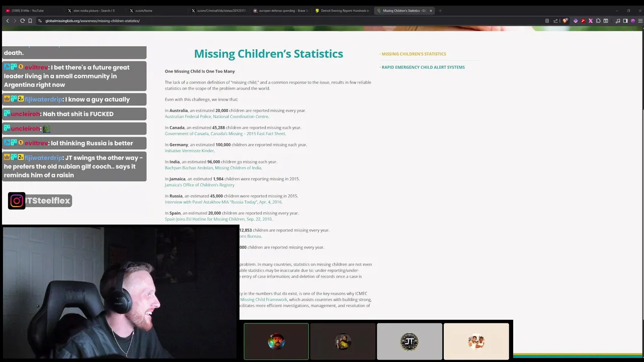Open 'MISSING CHILDREN'S STATISTICS' sidebar link
This screenshot has width=644, height=362.
click(x=414, y=54)
